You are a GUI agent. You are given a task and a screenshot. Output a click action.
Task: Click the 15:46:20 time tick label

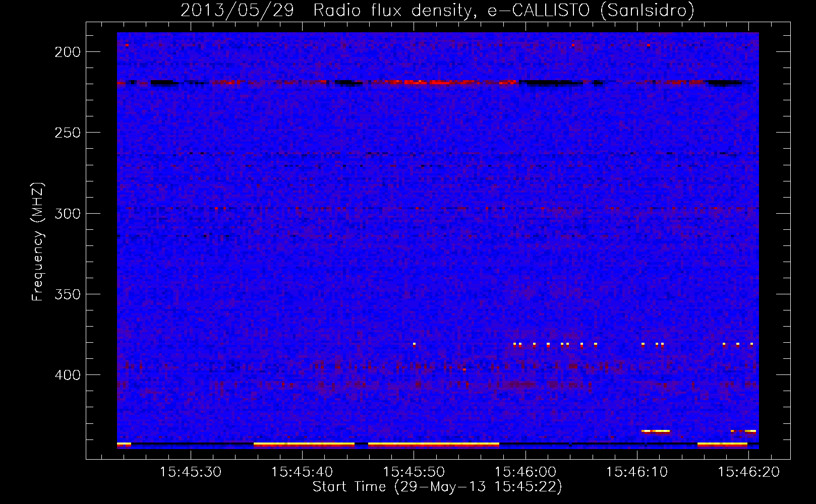tap(749, 472)
